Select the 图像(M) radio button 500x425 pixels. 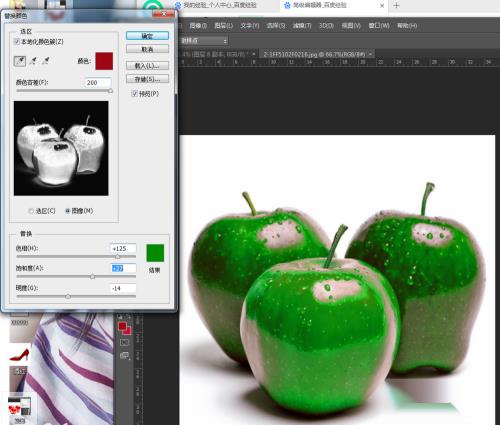(67, 211)
